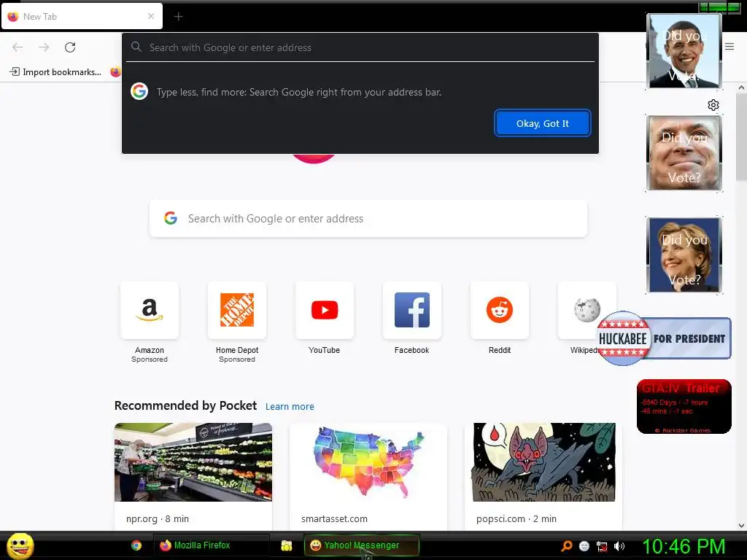
Task: Click the Firefox icon in bookmarks toolbar
Action: click(x=115, y=72)
